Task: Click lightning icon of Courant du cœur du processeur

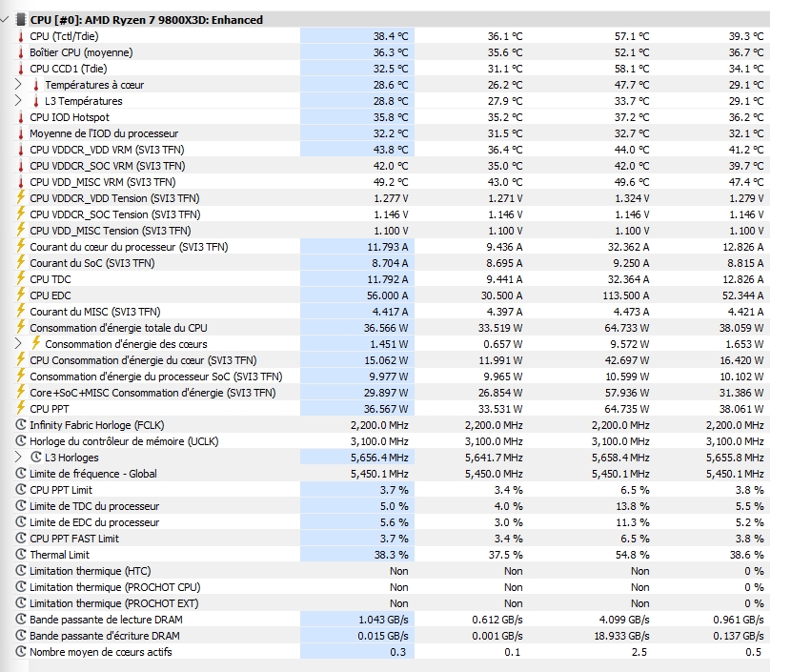Action: 21,246
